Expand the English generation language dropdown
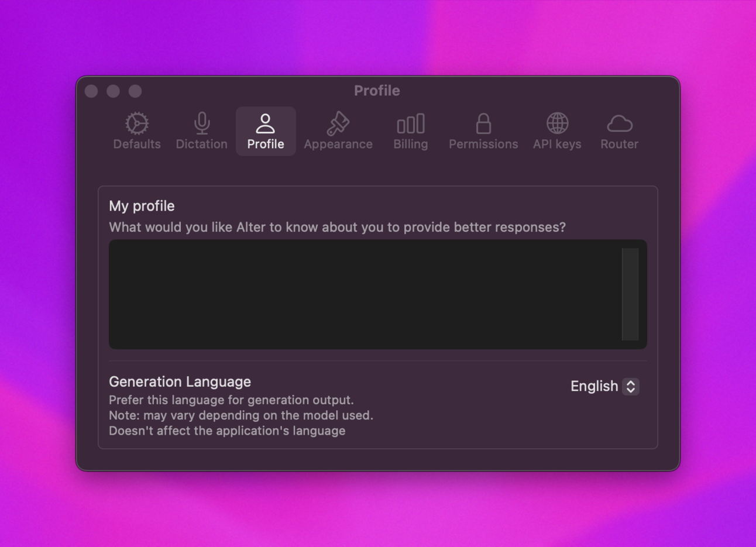 (604, 386)
